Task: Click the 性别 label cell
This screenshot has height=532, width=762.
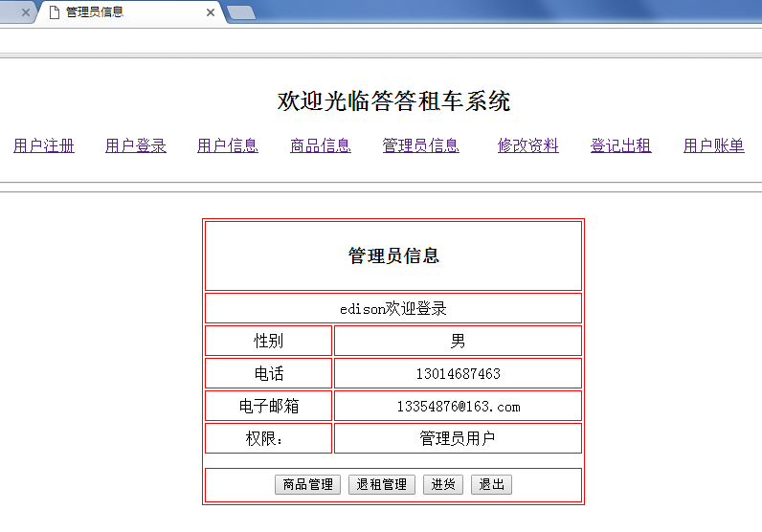Action: coord(268,341)
